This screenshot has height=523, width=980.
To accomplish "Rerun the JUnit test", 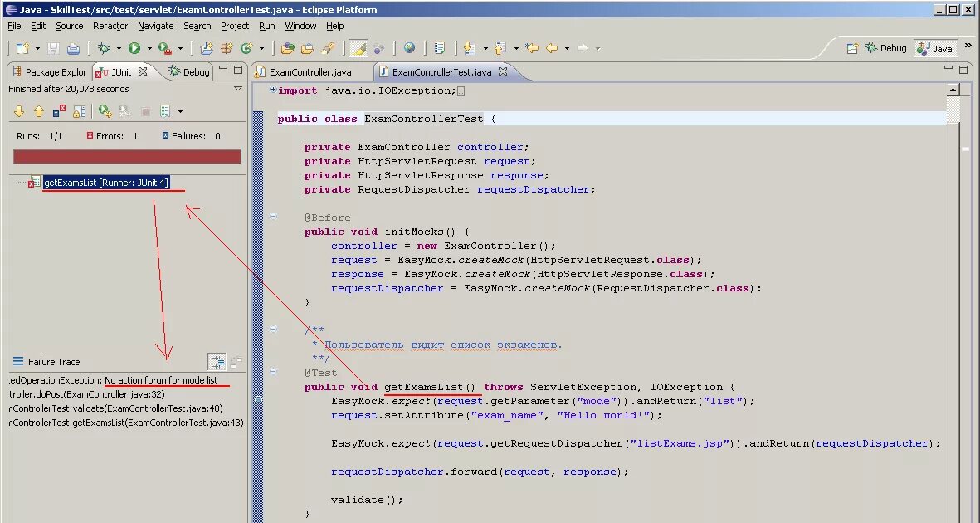I will click(x=104, y=110).
